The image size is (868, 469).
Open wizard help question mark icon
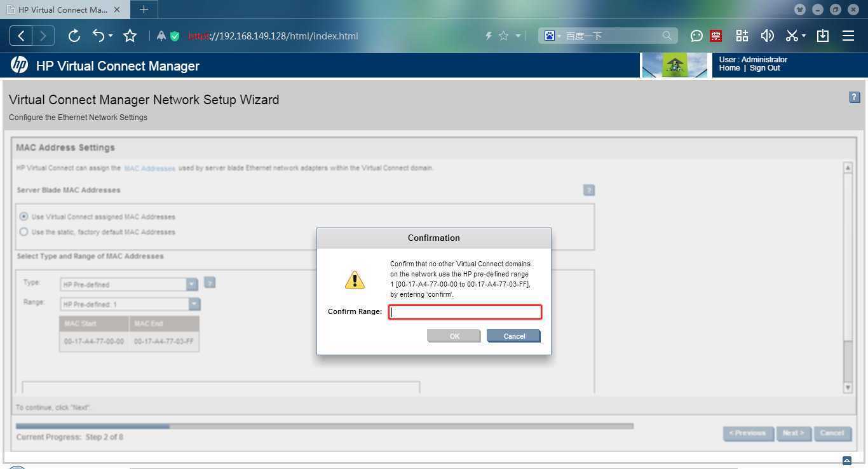[x=854, y=97]
